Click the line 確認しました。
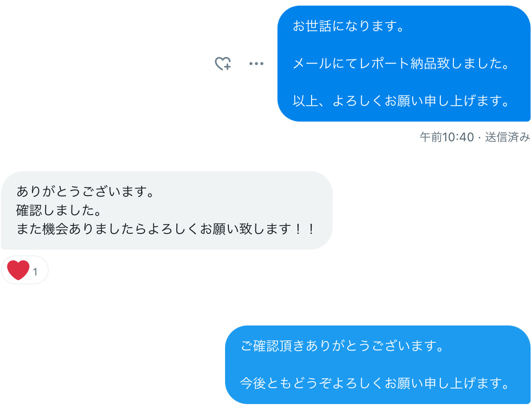The height and width of the screenshot is (412, 532). click(59, 210)
